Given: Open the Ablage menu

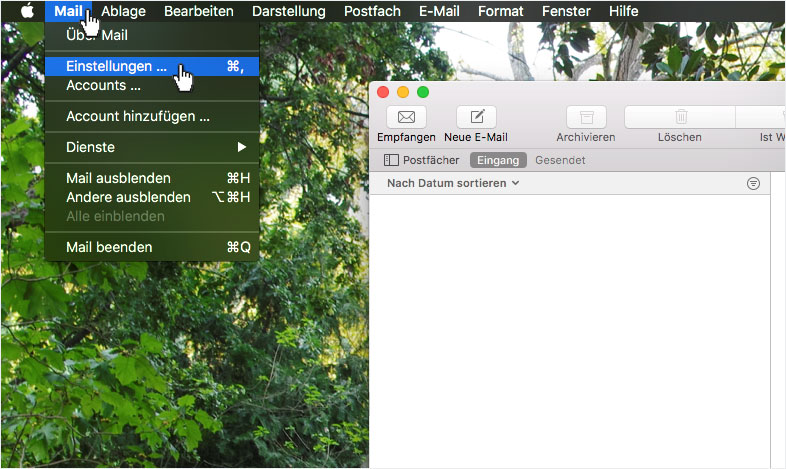Looking at the screenshot, I should coord(123,11).
